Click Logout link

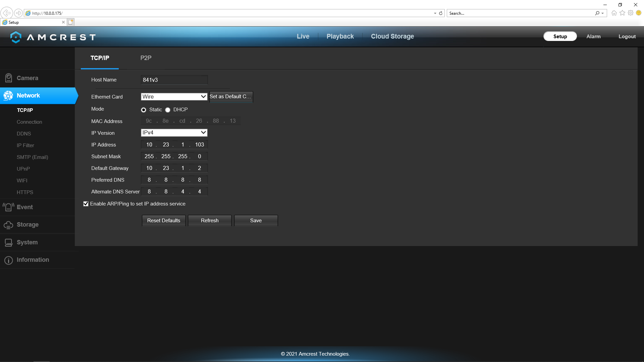[x=627, y=37]
